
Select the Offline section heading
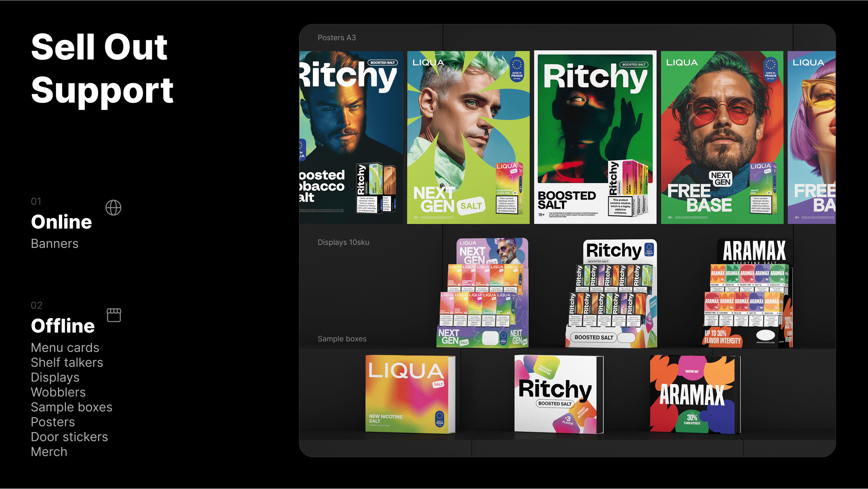(x=63, y=326)
